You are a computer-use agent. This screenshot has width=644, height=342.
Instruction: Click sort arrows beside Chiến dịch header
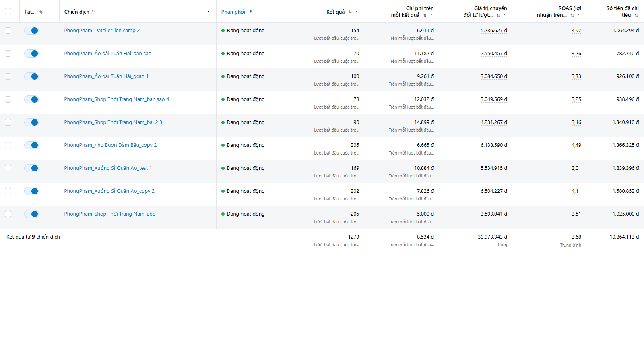[x=93, y=11]
